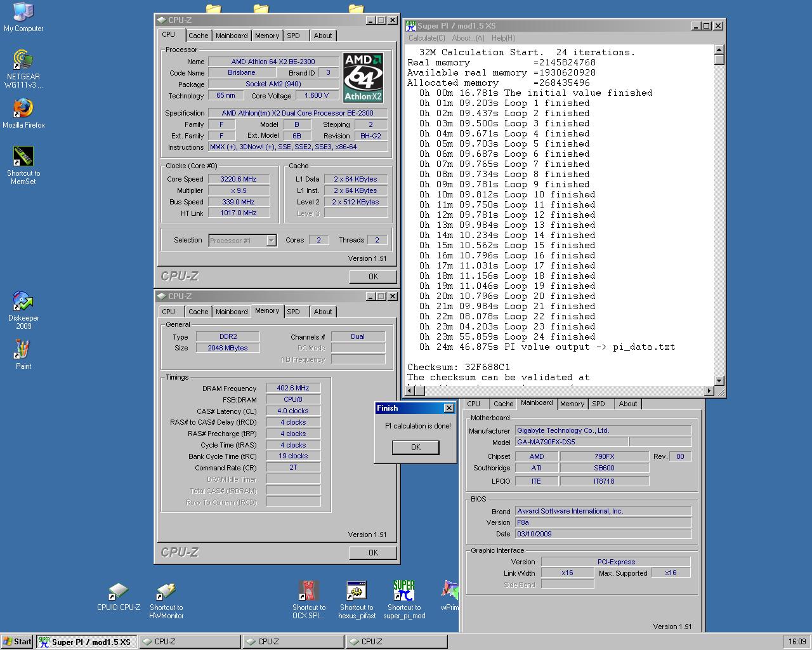The height and width of the screenshot is (650, 812).
Task: Click OK in CPU-Z memory window
Action: [x=373, y=553]
